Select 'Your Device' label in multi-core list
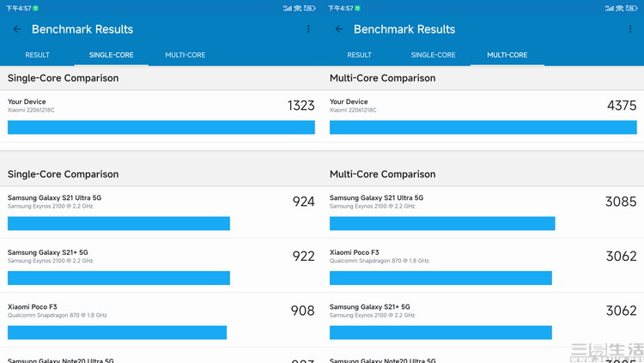The width and height of the screenshot is (644, 363). pyautogui.click(x=349, y=101)
